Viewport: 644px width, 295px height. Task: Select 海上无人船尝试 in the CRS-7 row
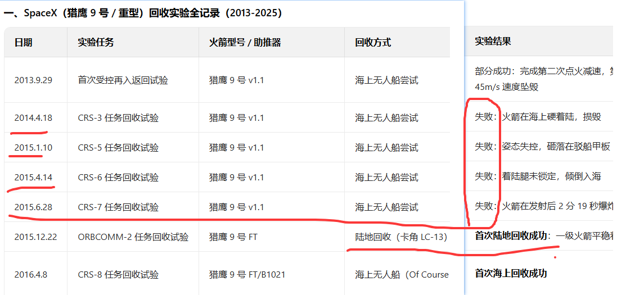[x=386, y=207]
